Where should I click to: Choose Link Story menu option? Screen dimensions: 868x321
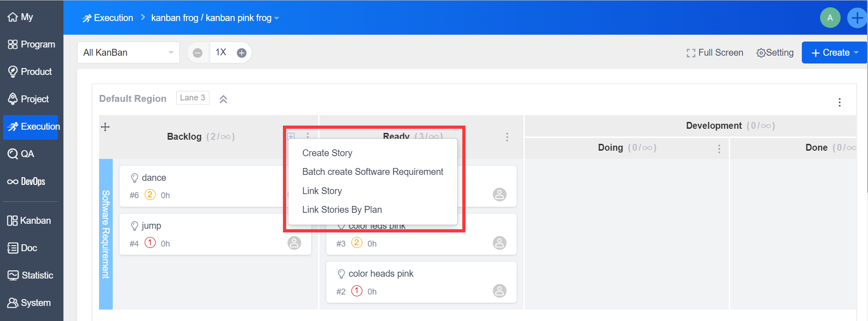click(322, 191)
